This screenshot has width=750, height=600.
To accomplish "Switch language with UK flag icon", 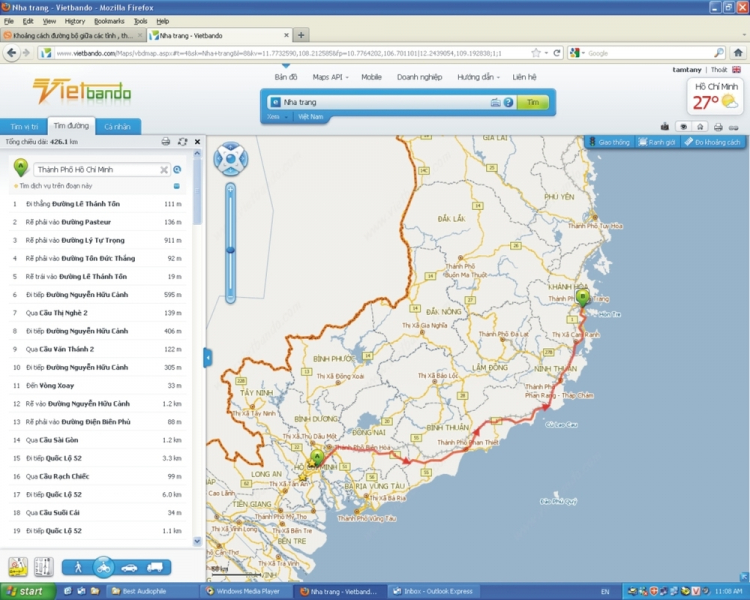I will 736,70.
